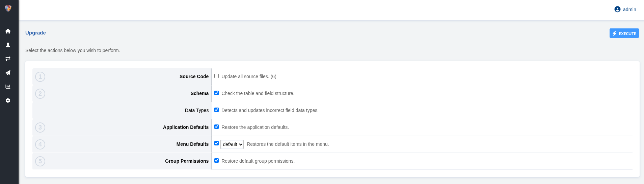
Task: Uncheck the Schema table structure checkbox
Action: 217,93
